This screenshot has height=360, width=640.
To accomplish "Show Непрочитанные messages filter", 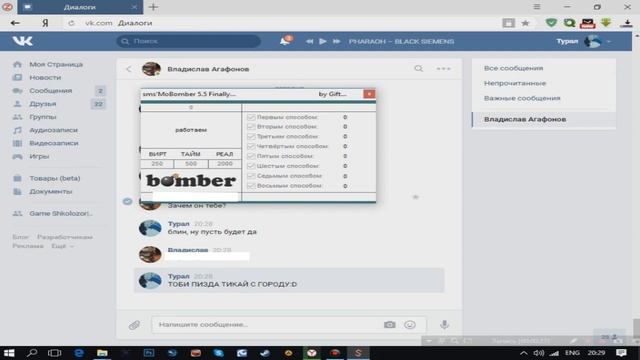I will click(x=515, y=83).
